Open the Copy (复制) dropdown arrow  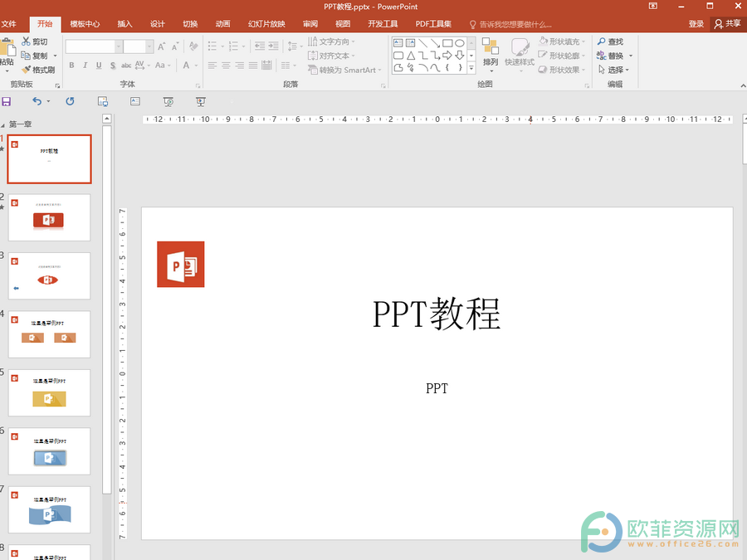click(x=56, y=56)
